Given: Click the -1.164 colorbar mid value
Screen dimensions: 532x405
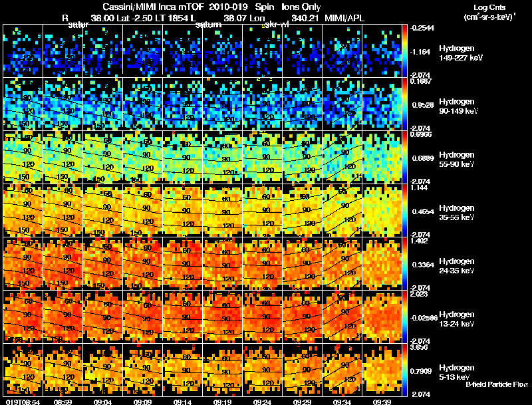Looking at the screenshot, I should pos(420,52).
